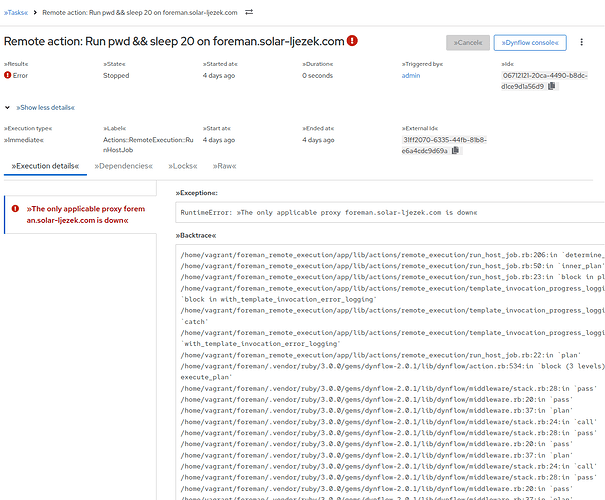Click the breadcrumb switcher arrows icon
The image size is (605, 500).
click(x=249, y=12)
